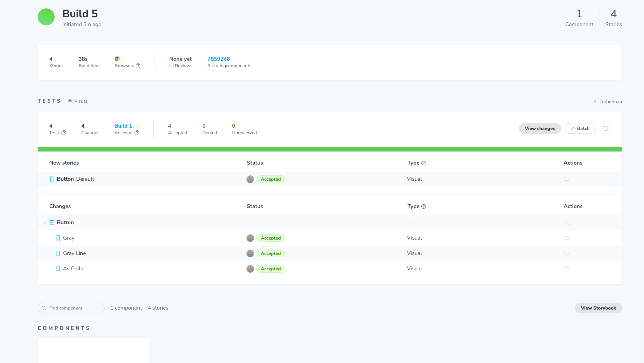This screenshot has height=363, width=644.
Task: Click reviewer avatar on Gray row
Action: (x=250, y=238)
